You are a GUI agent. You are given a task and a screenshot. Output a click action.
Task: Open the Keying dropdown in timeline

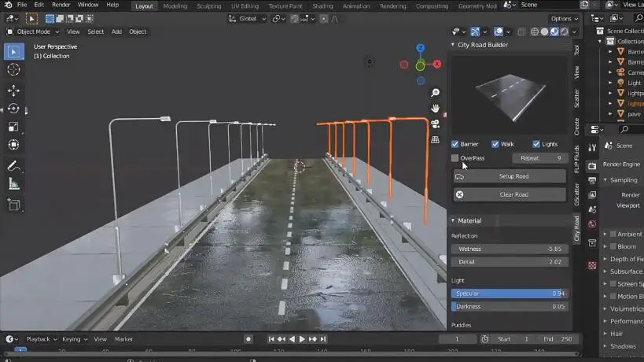point(75,339)
